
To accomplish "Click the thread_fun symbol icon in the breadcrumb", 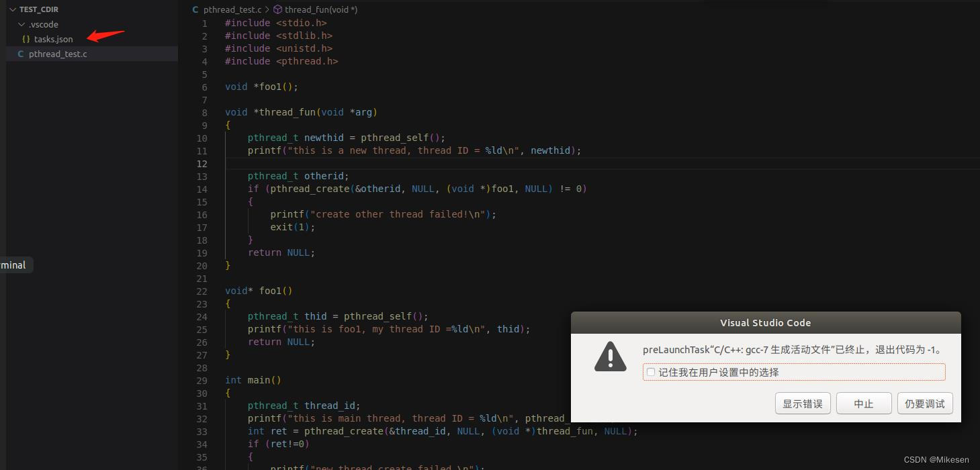I will [279, 9].
